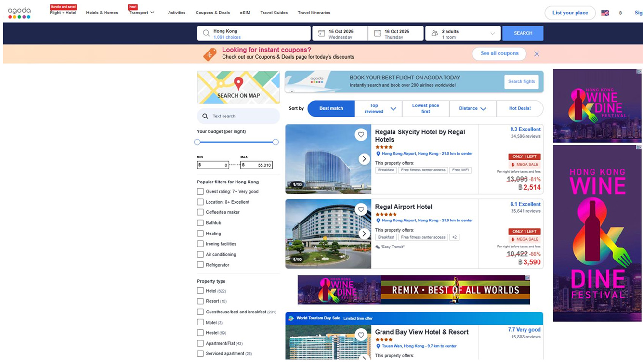Click the See all coupons button
This screenshot has height=364, width=643.
499,54
